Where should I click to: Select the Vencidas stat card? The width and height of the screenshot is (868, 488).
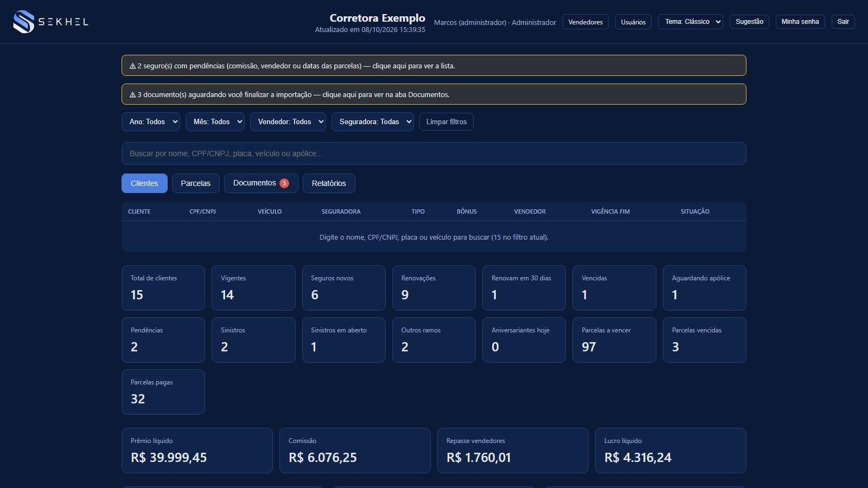[x=614, y=288]
